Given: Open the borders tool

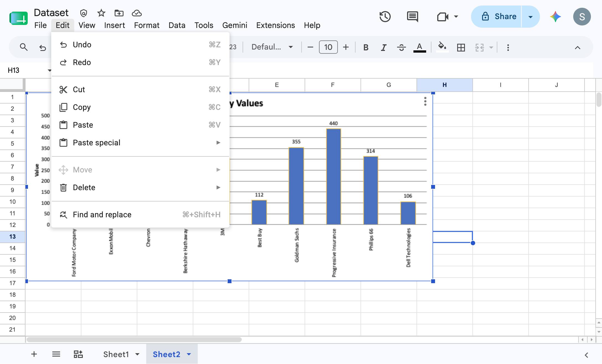Looking at the screenshot, I should [461, 48].
